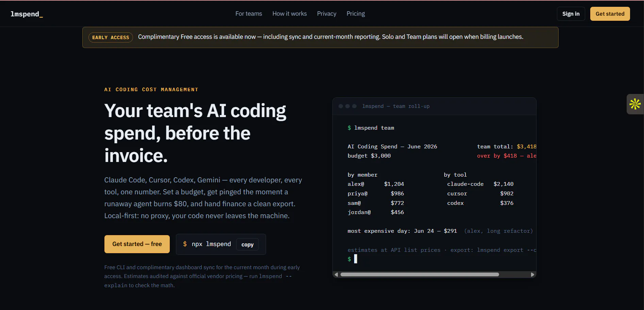
Task: Click the 'budget $3,000' line
Action: click(x=369, y=156)
